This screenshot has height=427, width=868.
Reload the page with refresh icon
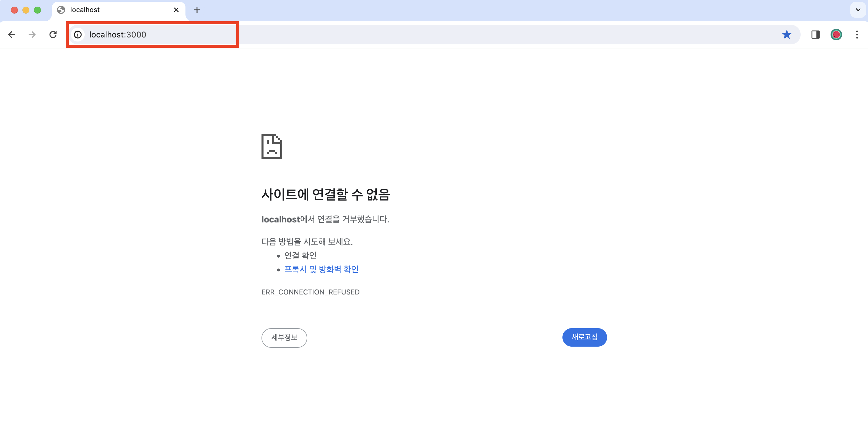tap(53, 34)
